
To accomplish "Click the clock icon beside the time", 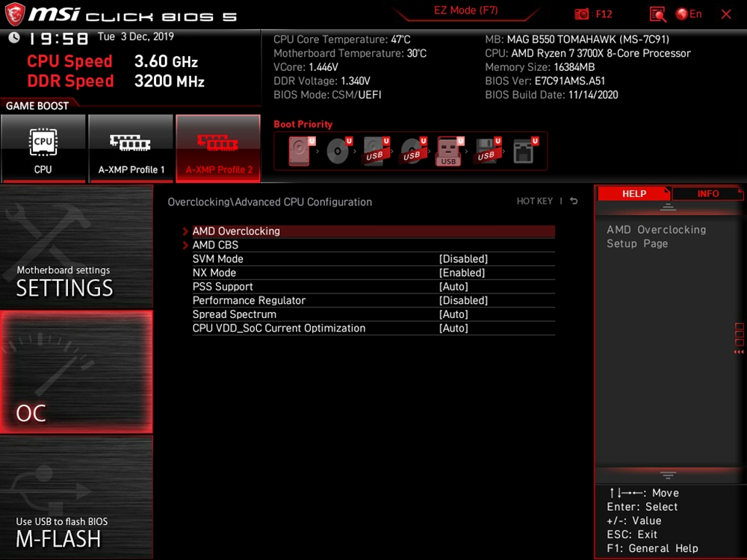I will pyautogui.click(x=13, y=37).
